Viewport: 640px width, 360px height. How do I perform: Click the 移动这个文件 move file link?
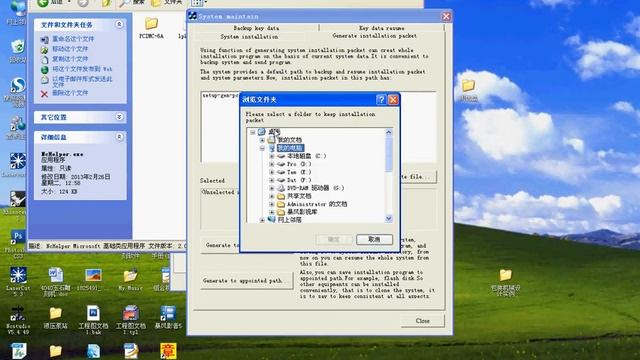tap(70, 49)
